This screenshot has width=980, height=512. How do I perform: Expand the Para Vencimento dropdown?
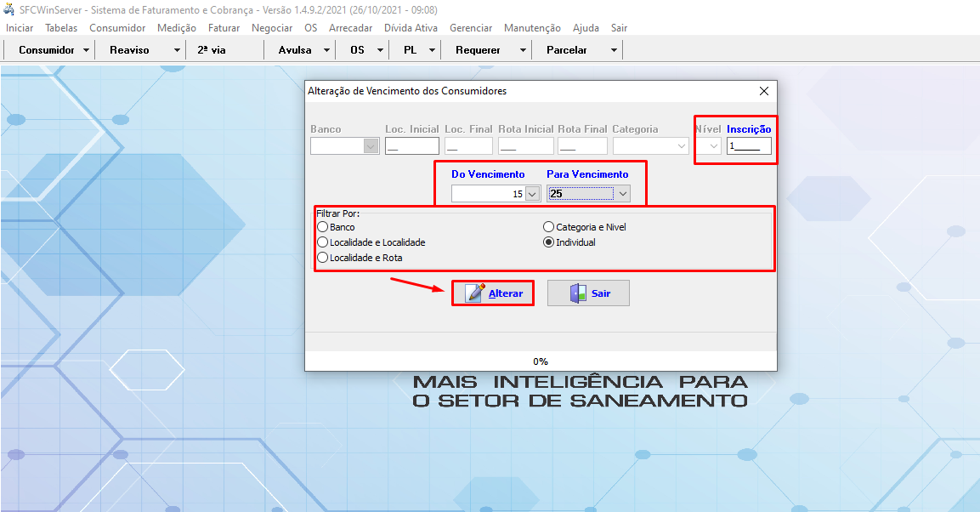point(623,194)
